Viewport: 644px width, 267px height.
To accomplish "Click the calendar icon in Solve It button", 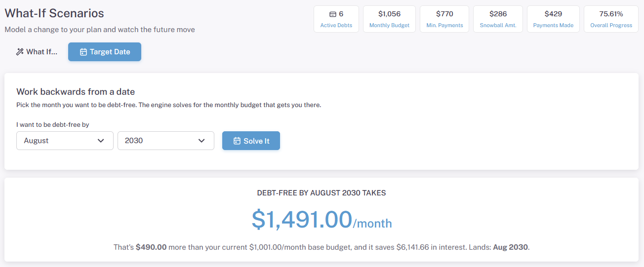I will [237, 141].
